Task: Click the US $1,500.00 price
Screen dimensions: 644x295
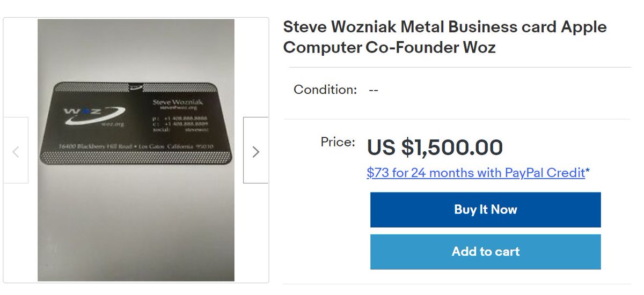Action: [x=435, y=147]
